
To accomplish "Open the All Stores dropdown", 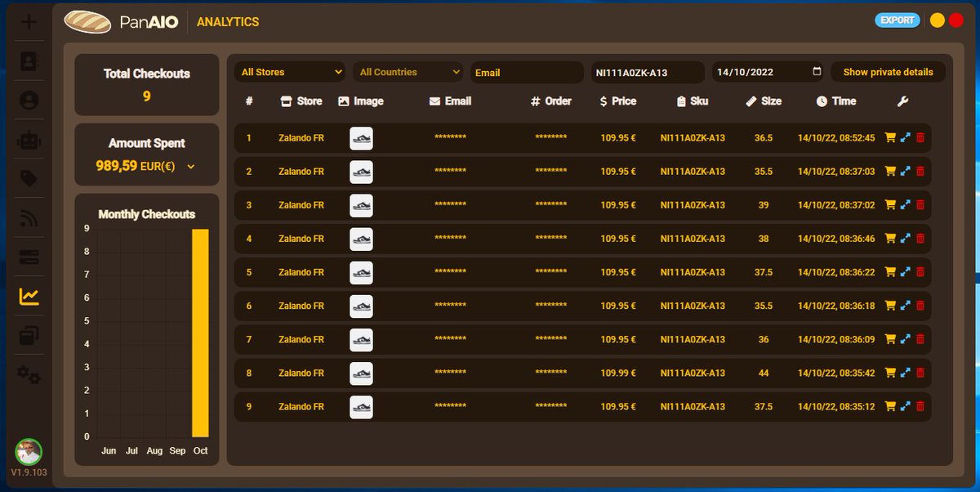I will tap(291, 72).
